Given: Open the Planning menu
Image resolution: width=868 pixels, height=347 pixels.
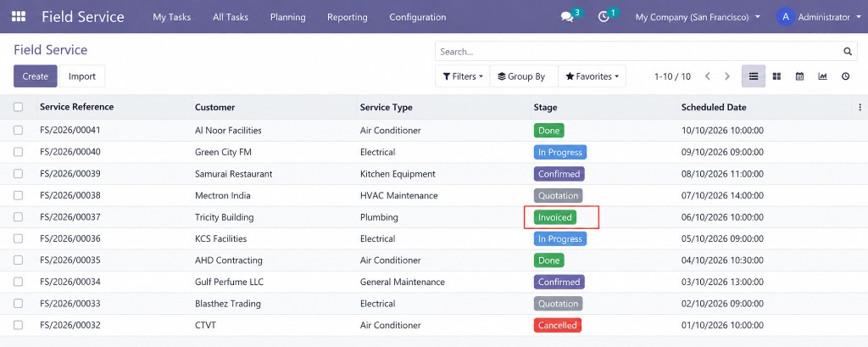Looking at the screenshot, I should (288, 17).
